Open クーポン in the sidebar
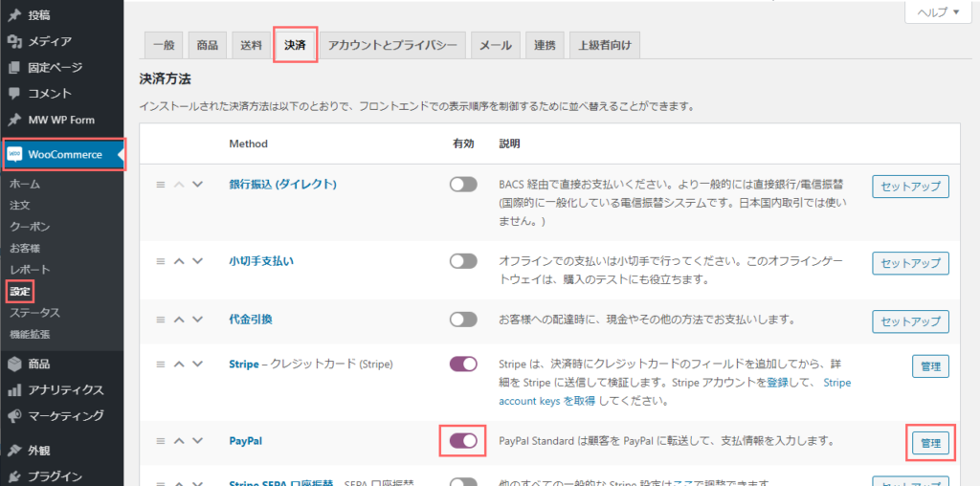This screenshot has width=980, height=486. click(x=30, y=226)
